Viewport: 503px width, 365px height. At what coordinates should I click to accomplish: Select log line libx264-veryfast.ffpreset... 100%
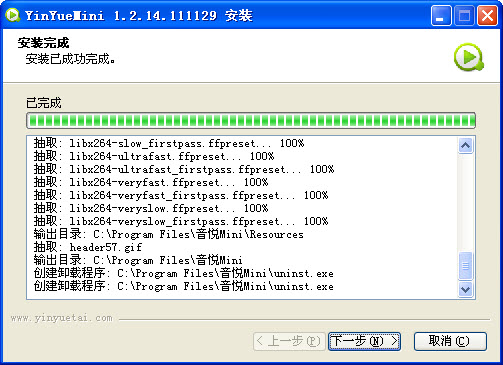pos(151,182)
